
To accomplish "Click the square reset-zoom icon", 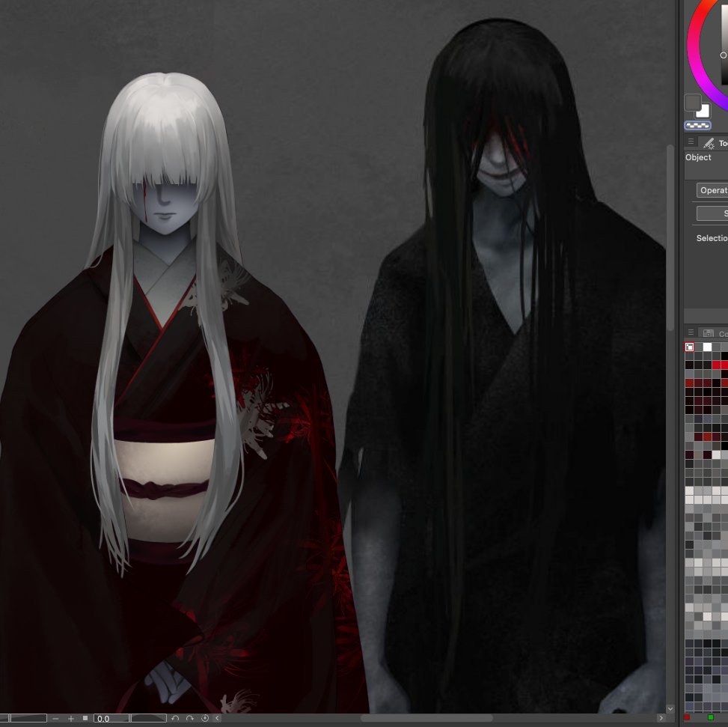I will (x=85, y=718).
